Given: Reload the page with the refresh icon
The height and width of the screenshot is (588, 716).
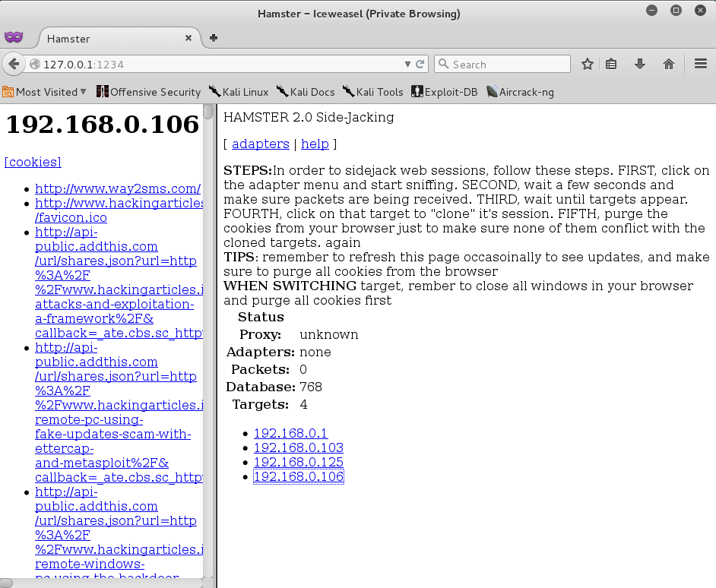Looking at the screenshot, I should click(x=420, y=65).
